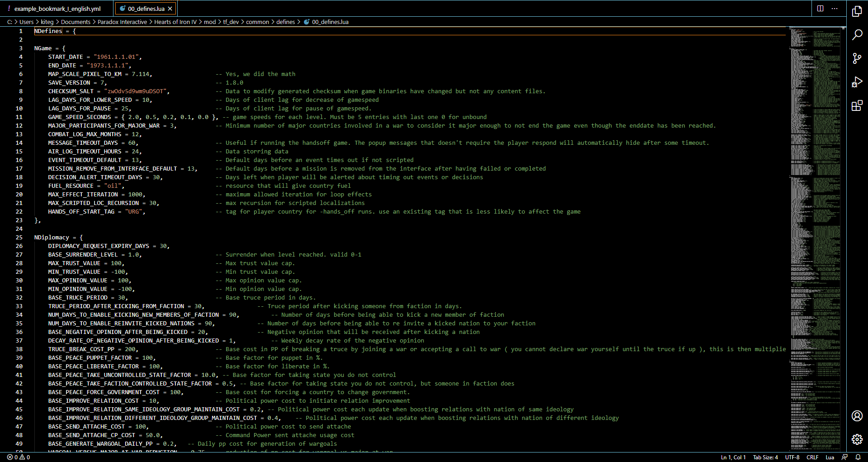The image size is (868, 462).
Task: Split the editor to the right
Action: click(x=821, y=8)
